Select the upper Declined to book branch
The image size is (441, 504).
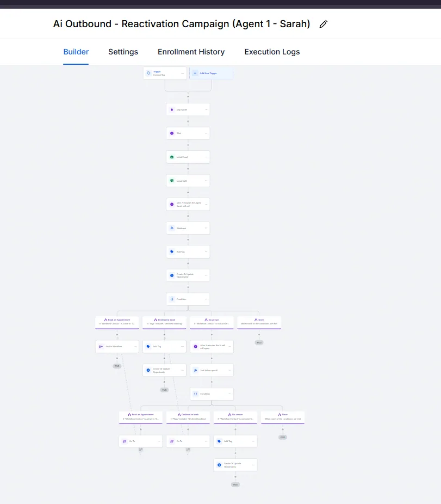point(164,322)
